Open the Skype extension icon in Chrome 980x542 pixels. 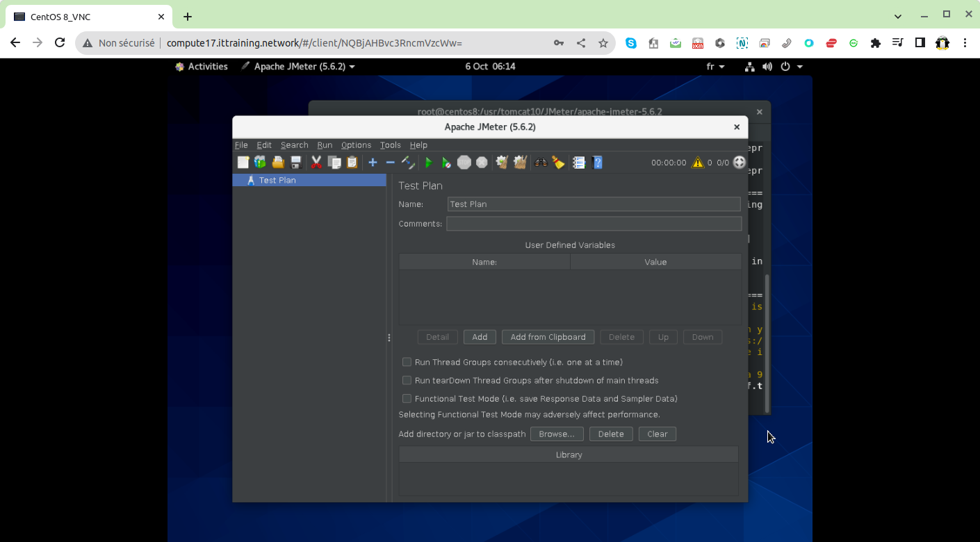[631, 43]
